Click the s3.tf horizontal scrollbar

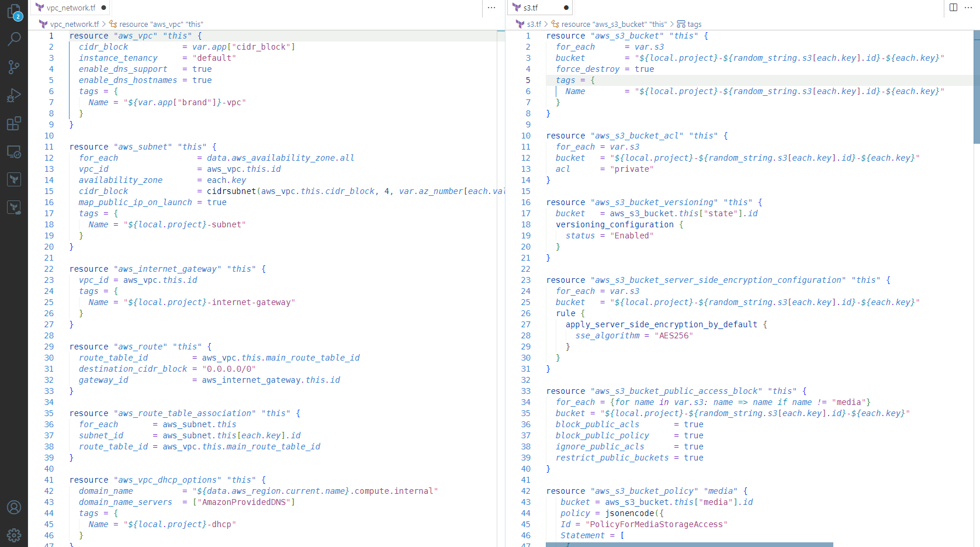[689, 544]
